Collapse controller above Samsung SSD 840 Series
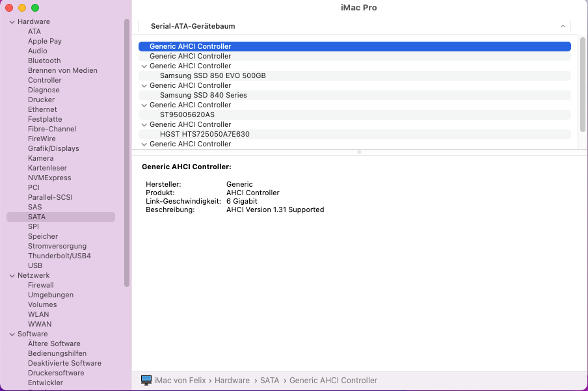Image resolution: width=588 pixels, height=391 pixels. [x=144, y=86]
